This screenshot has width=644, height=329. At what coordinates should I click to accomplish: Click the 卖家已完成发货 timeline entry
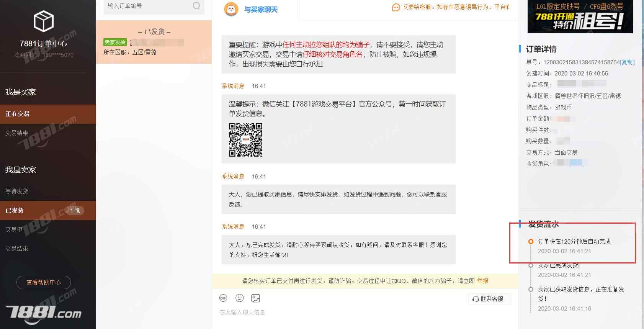click(x=559, y=265)
